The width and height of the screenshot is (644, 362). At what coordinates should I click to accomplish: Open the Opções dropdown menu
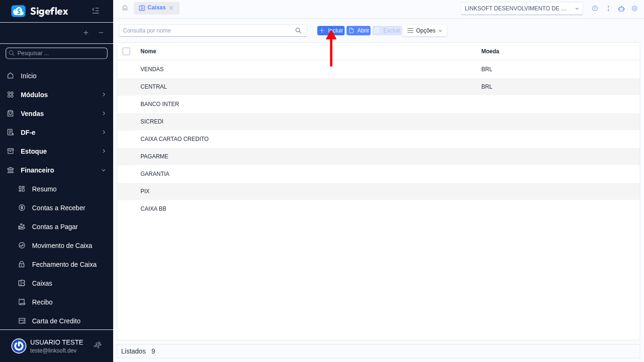tap(424, 31)
